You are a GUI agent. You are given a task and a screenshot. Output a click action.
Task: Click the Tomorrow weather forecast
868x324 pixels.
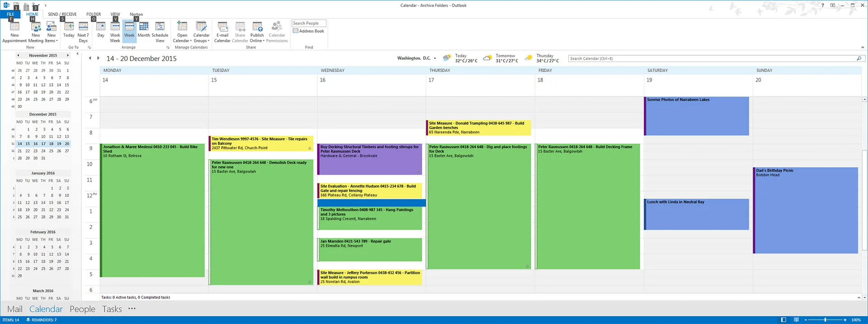click(x=501, y=58)
